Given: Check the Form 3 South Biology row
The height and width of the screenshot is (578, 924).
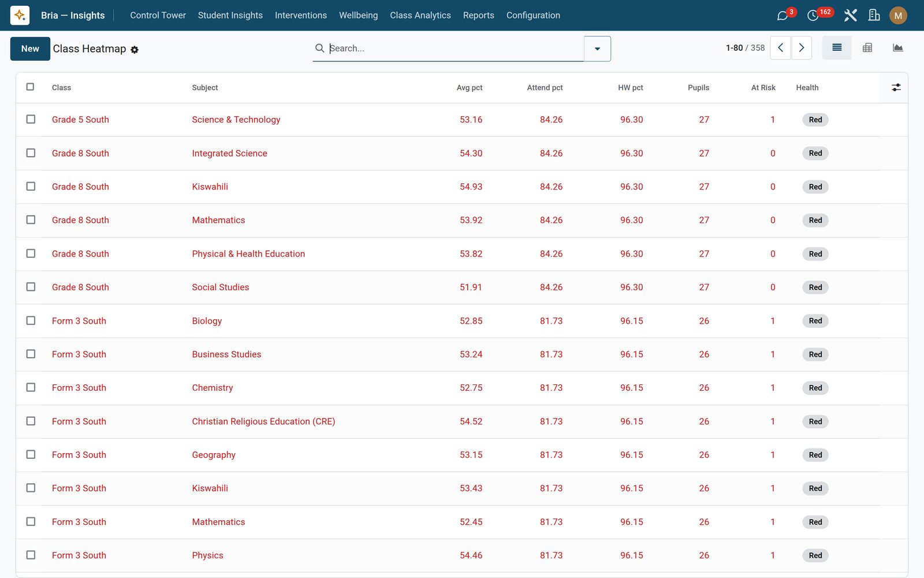Looking at the screenshot, I should [31, 320].
